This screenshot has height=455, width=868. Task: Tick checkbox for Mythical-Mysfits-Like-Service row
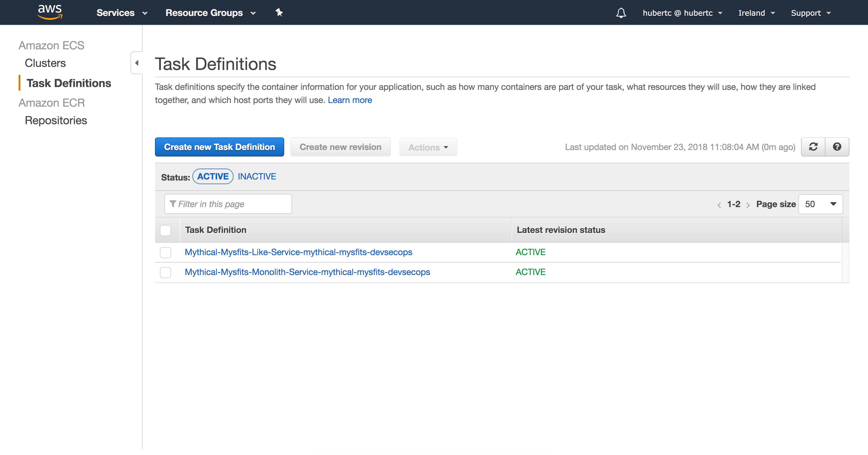pos(165,253)
